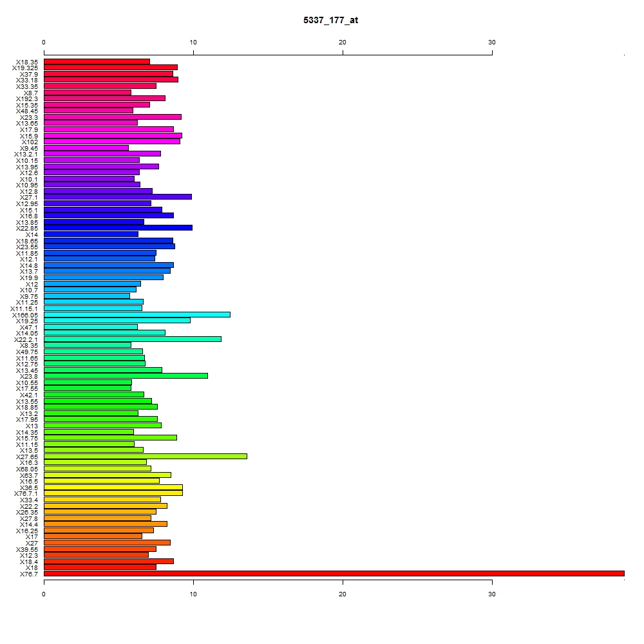Click the X102 label

click(30, 142)
